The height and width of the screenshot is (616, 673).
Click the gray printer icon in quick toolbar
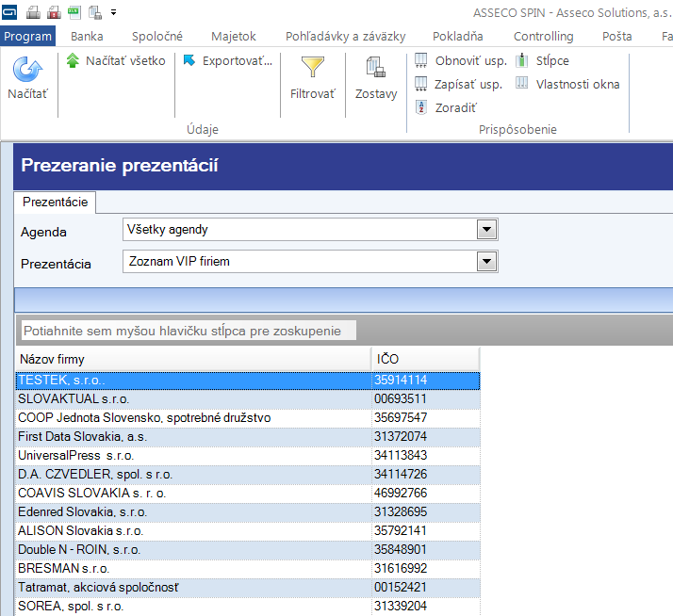(x=33, y=12)
